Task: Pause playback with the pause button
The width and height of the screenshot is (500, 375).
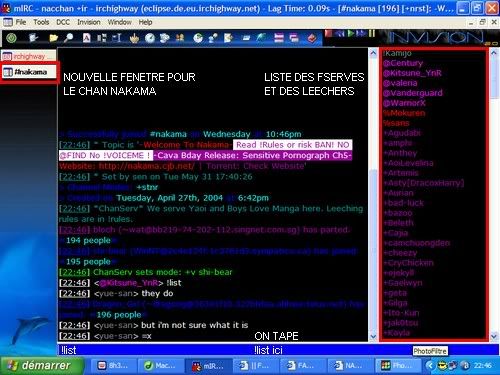Action: click(372, 33)
